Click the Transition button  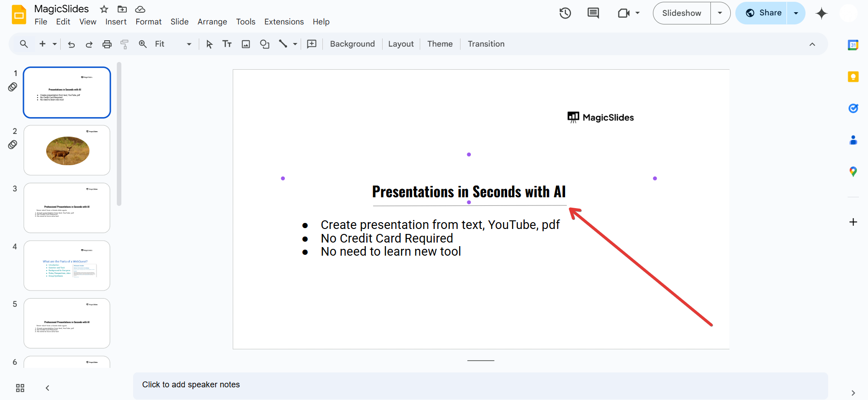click(x=486, y=44)
